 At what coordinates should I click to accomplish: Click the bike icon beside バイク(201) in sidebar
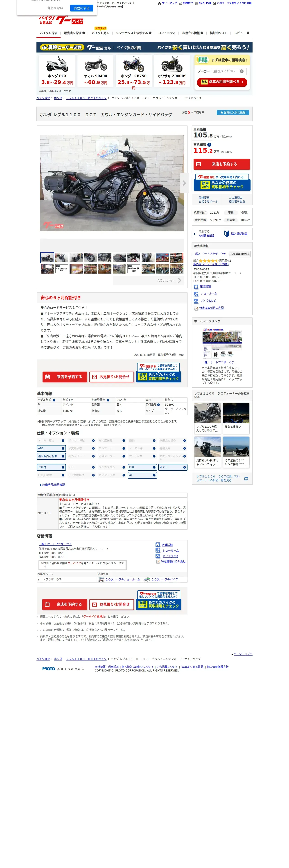tap(196, 301)
